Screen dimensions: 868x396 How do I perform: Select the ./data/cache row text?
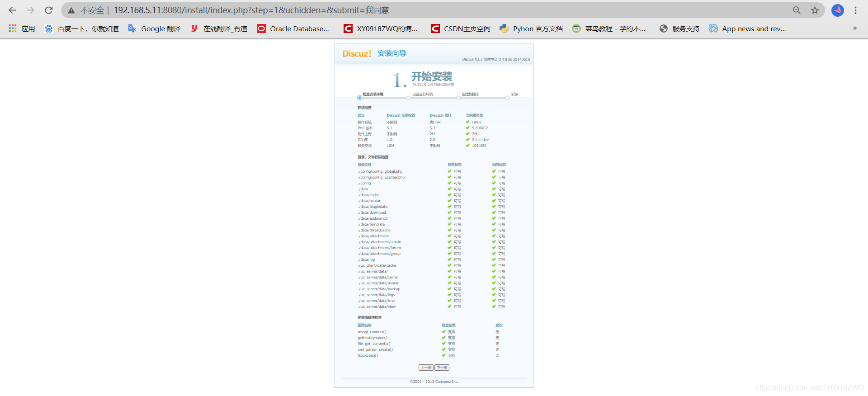[368, 195]
